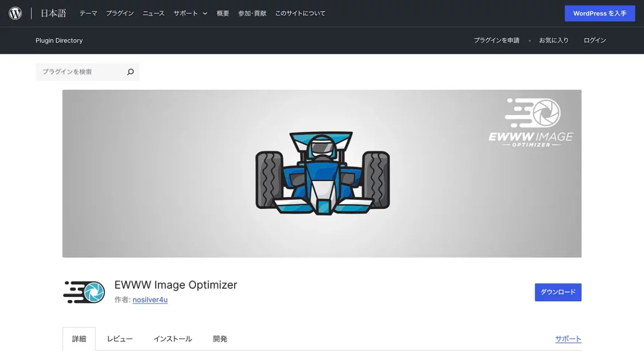
Task: Open the author link nosilver4u
Action: tap(150, 300)
